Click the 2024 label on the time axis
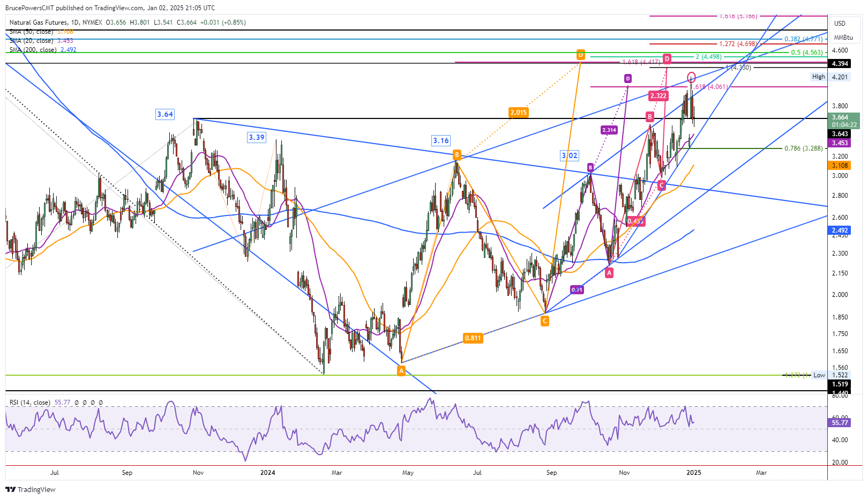This screenshot has width=868, height=499. pyautogui.click(x=267, y=473)
